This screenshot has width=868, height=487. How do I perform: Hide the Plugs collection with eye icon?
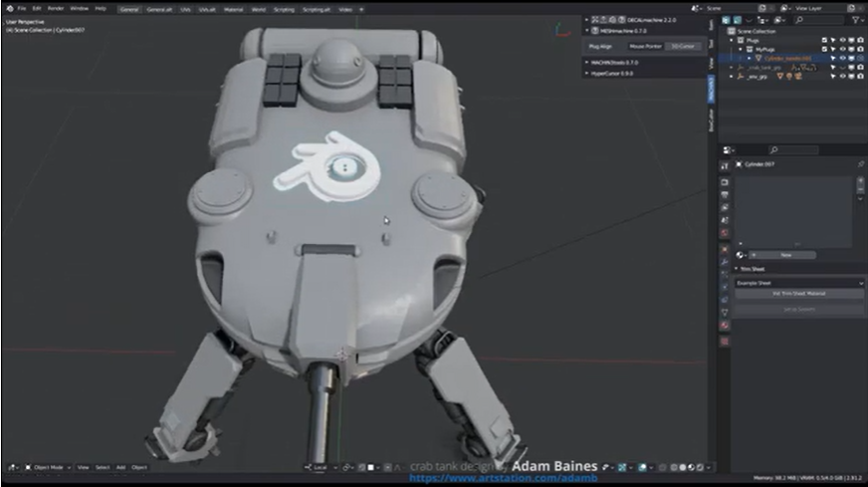click(x=842, y=41)
